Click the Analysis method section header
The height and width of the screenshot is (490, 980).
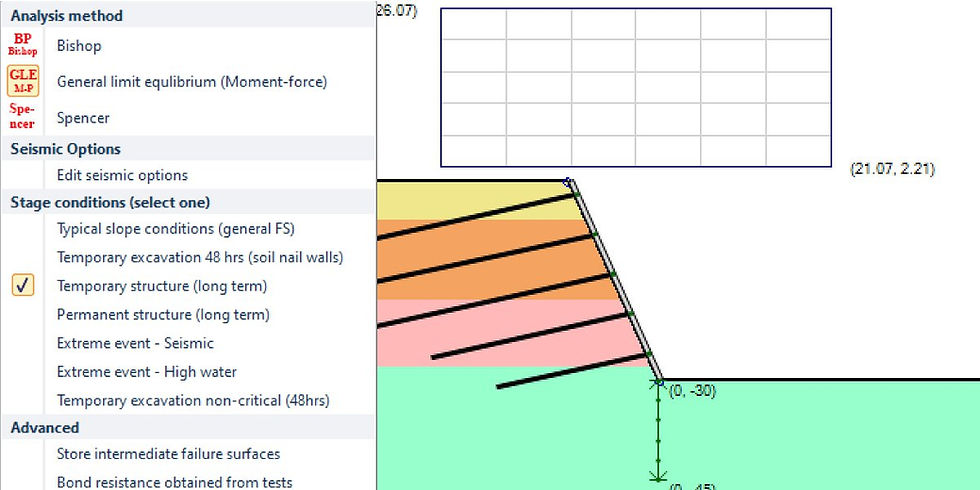[188, 16]
